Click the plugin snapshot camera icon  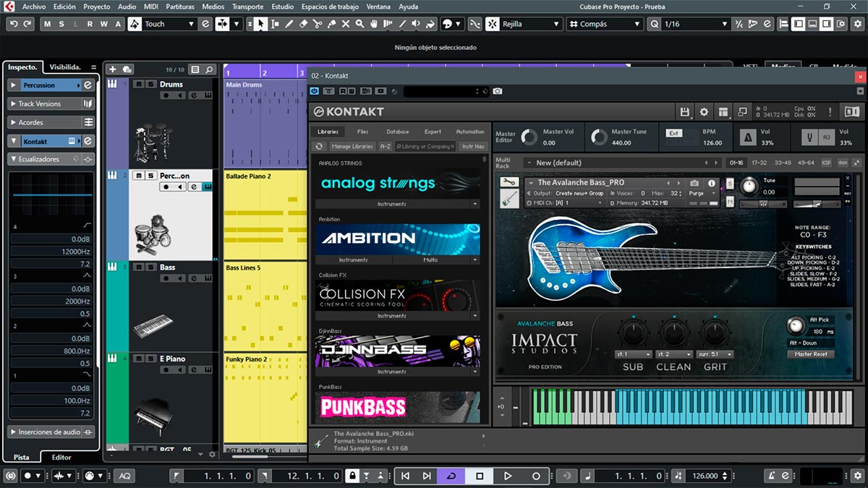(x=498, y=91)
